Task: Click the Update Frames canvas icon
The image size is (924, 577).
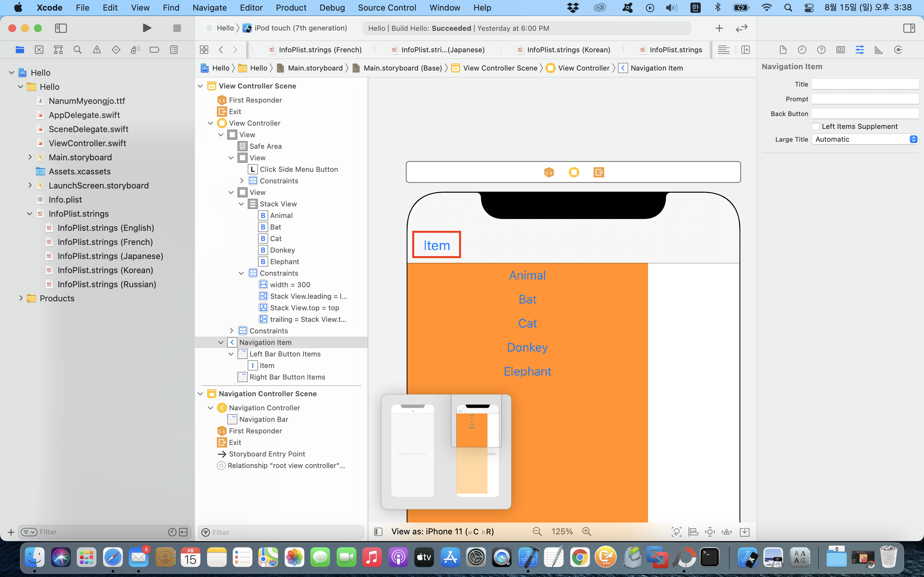Action: click(676, 531)
